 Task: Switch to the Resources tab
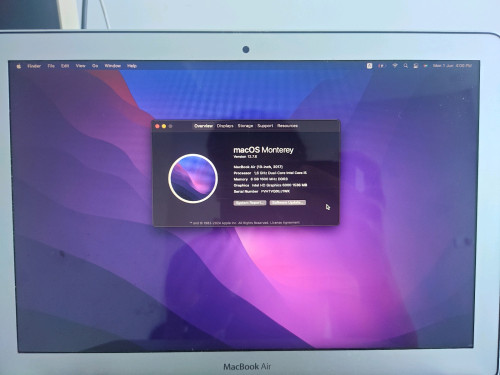[x=287, y=126]
